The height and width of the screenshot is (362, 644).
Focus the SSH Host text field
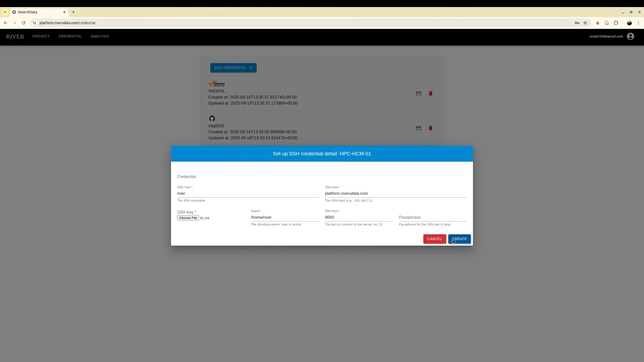pyautogui.click(x=395, y=193)
